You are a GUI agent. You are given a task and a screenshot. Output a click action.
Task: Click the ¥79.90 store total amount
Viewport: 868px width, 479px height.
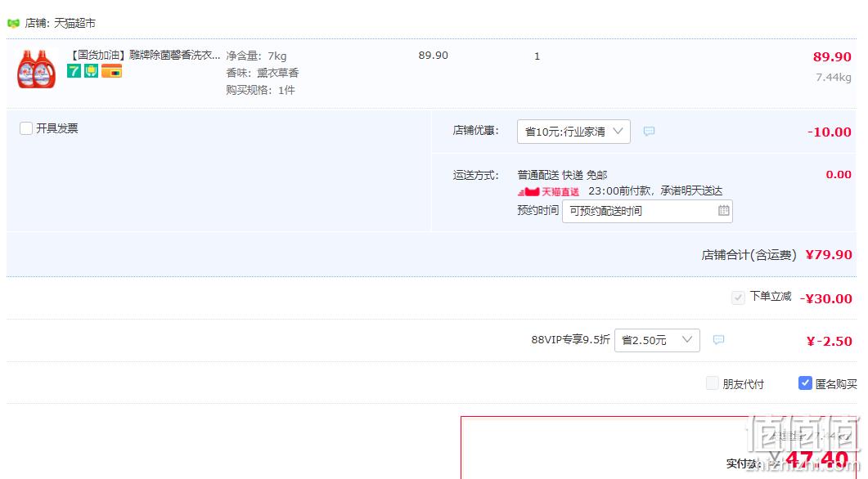click(x=829, y=254)
